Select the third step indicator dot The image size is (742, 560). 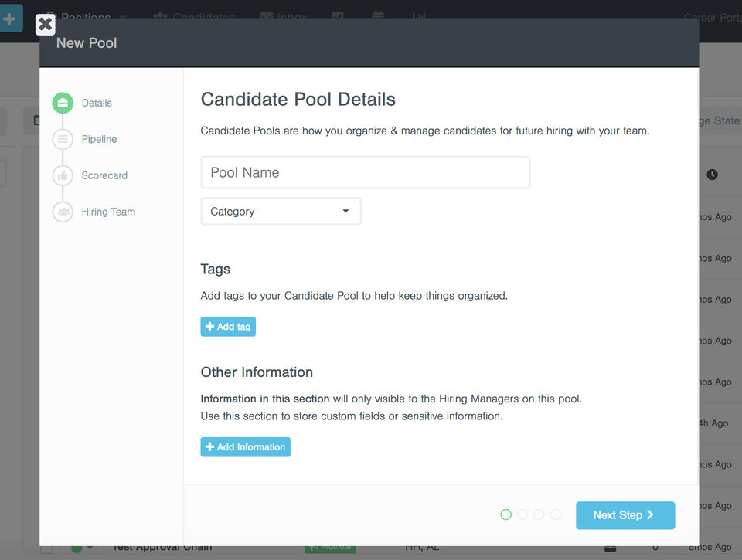click(539, 514)
